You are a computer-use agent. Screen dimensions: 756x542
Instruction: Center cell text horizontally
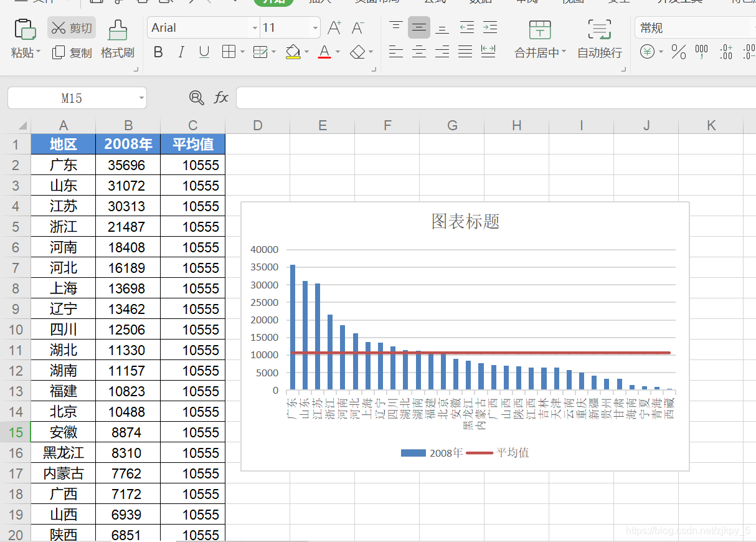tap(419, 52)
